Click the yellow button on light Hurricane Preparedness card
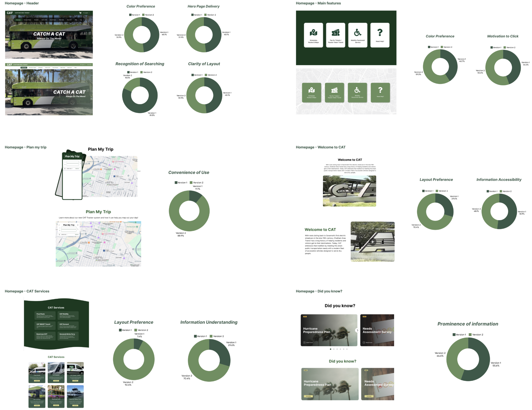Viewport: 532px width, 410px height. [x=308, y=396]
